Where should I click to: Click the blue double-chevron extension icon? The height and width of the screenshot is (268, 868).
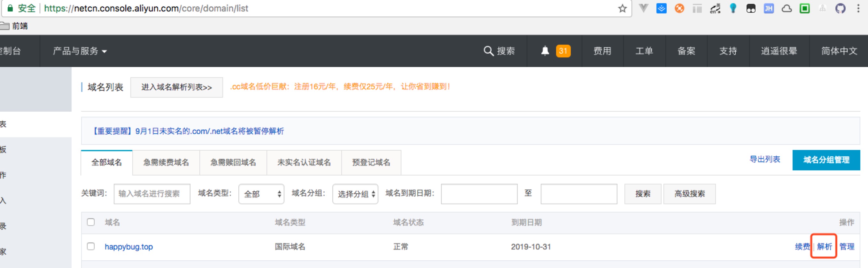(x=662, y=8)
